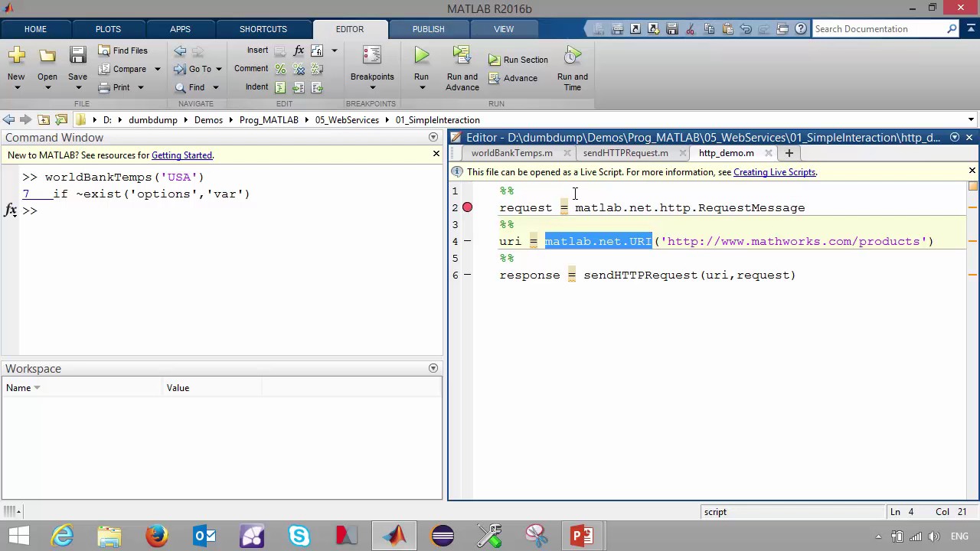Open the Workspace panel actions menu
Image resolution: width=980 pixels, height=551 pixels.
pyautogui.click(x=433, y=368)
